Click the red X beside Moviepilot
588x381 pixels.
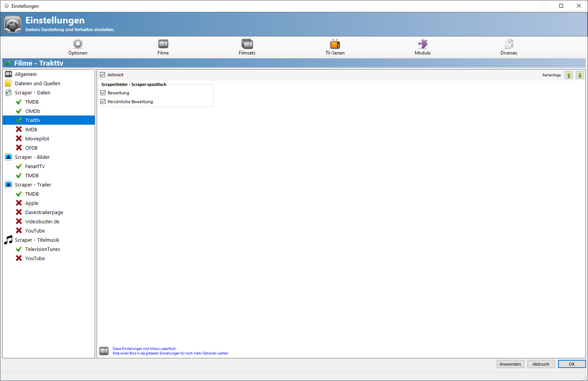19,139
